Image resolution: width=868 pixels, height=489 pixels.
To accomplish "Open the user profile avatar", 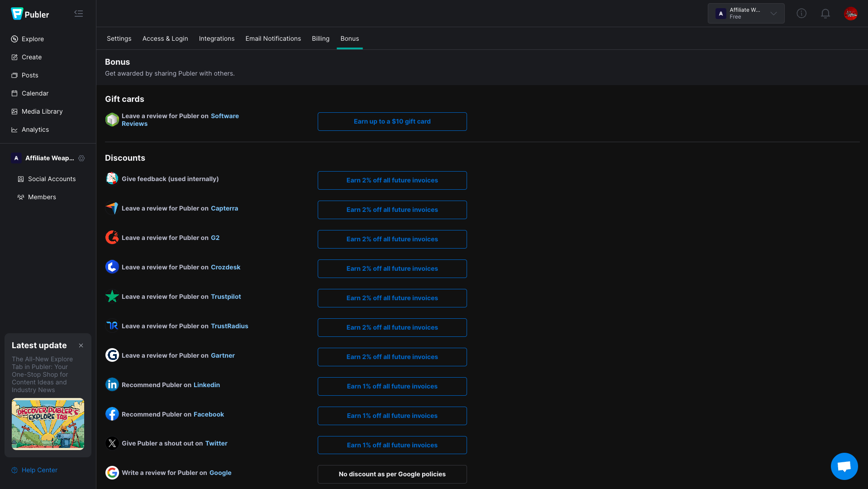I will point(850,14).
